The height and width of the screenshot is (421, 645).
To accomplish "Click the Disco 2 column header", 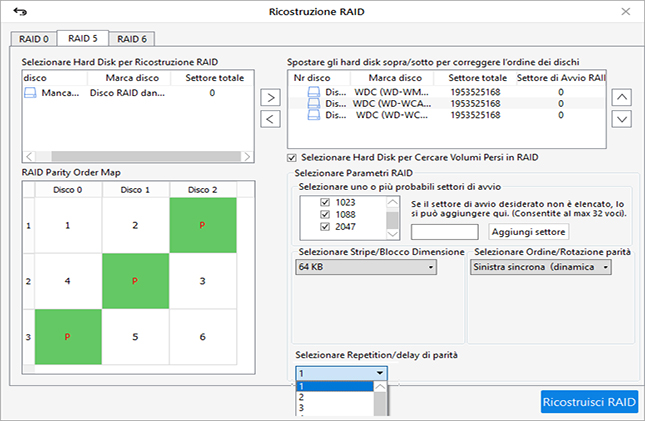I will point(203,190).
